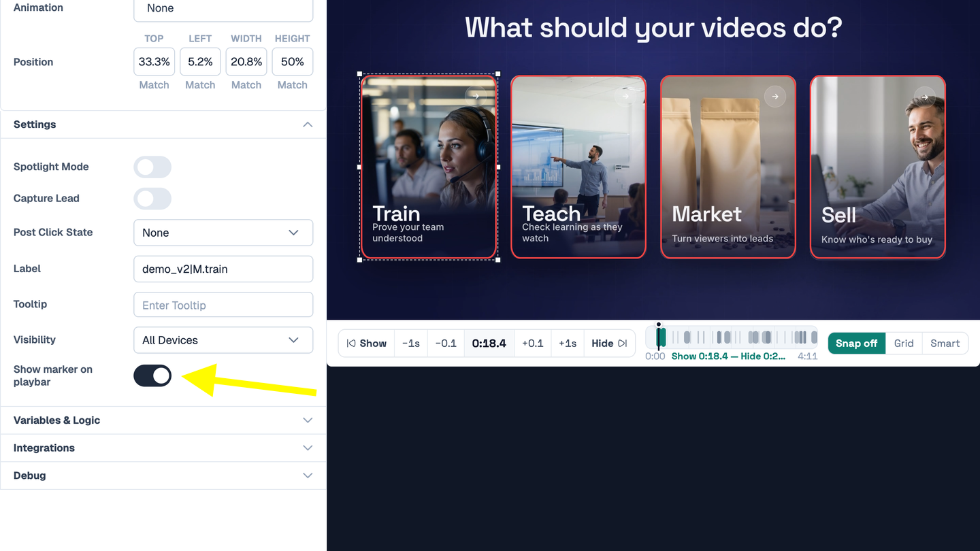Collapse the Settings section
980x551 pixels.
coord(163,124)
